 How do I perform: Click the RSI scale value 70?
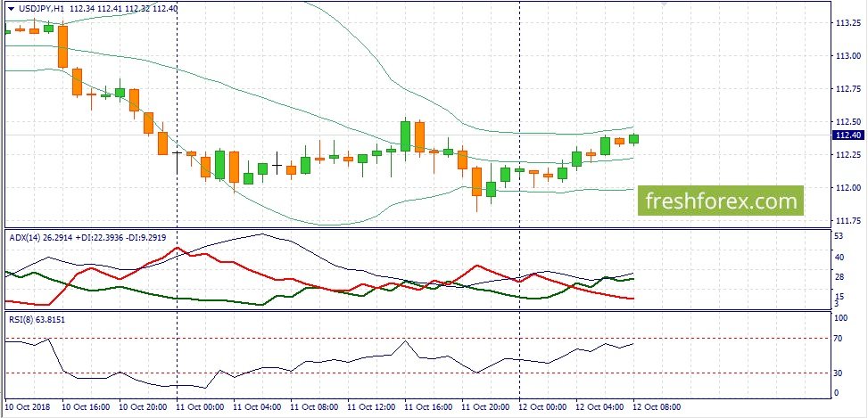(839, 339)
